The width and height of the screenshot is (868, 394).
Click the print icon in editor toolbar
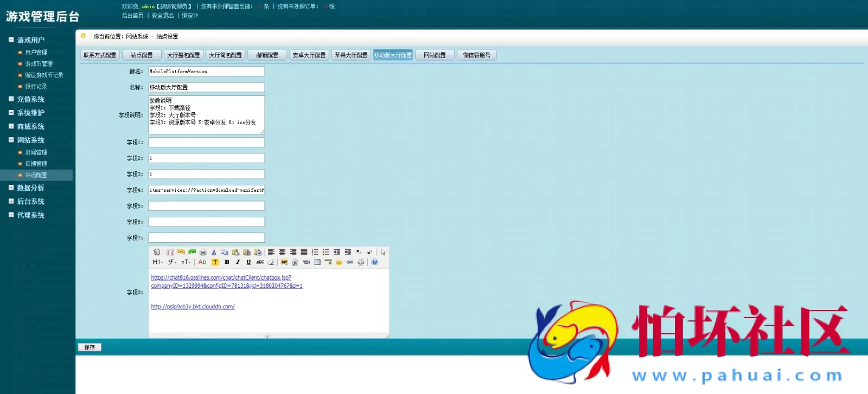point(203,252)
